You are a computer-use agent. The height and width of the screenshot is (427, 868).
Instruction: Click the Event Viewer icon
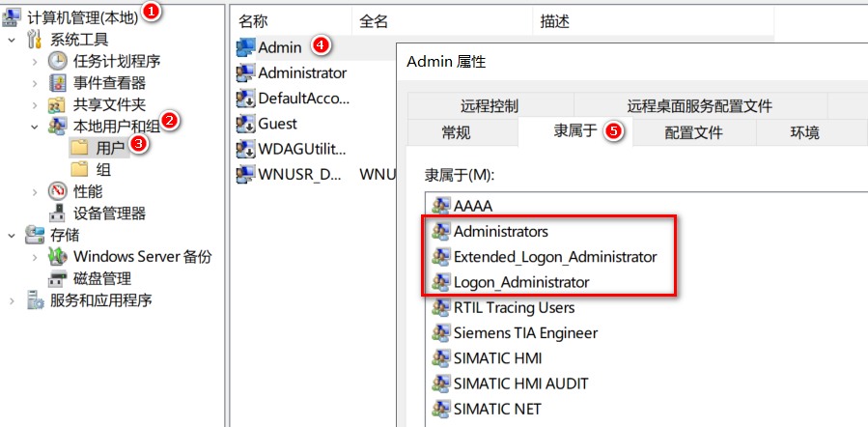pos(58,83)
